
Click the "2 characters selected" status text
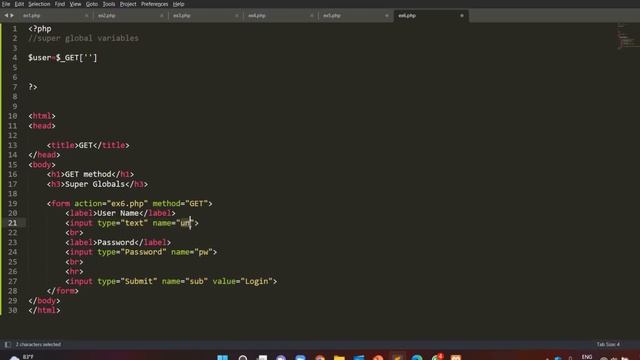coord(38,344)
